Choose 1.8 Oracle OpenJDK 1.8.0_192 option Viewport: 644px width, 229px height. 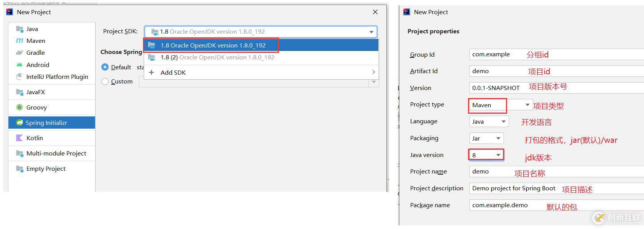tap(261, 45)
